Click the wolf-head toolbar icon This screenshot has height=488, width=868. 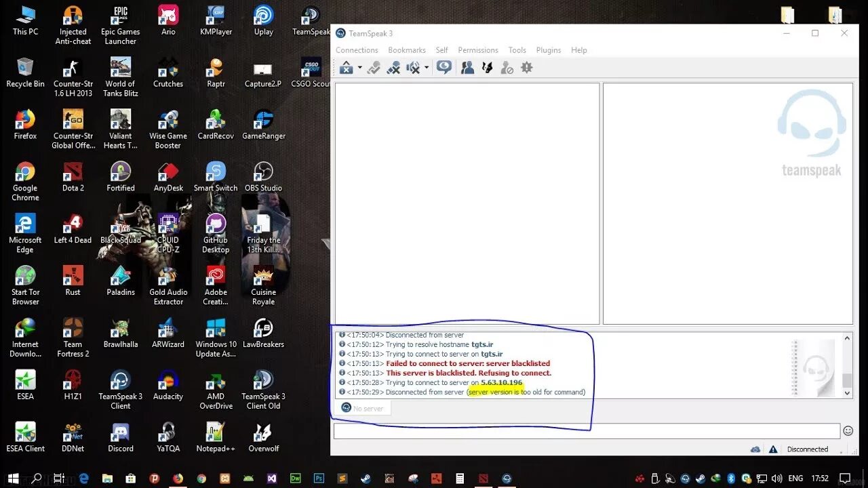coord(487,68)
